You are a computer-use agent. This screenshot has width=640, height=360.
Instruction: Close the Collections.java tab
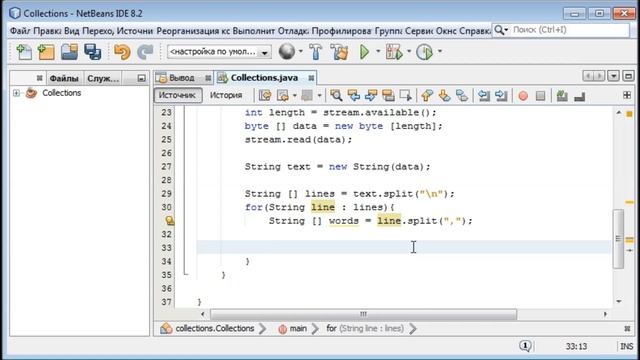311,78
